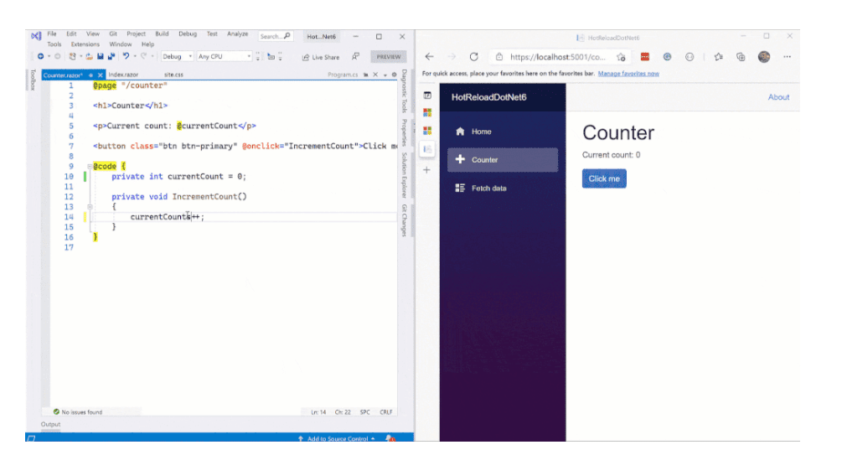Switch to the site.css tab
Screen dimensions: 868x450
click(173, 75)
